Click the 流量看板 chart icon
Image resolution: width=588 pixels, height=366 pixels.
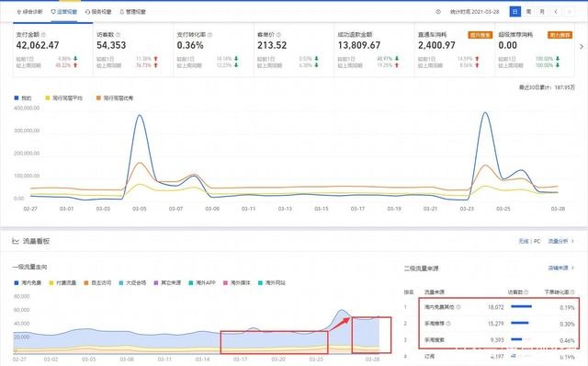(16, 241)
